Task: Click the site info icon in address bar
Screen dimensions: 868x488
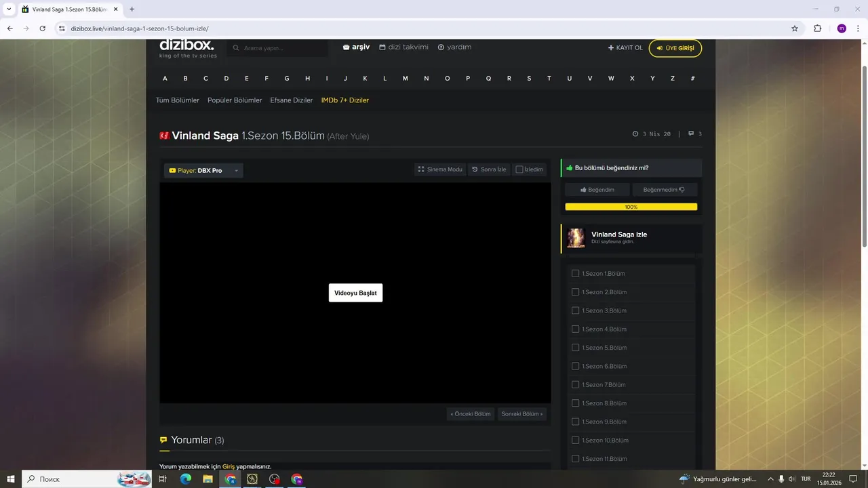Action: click(62, 28)
